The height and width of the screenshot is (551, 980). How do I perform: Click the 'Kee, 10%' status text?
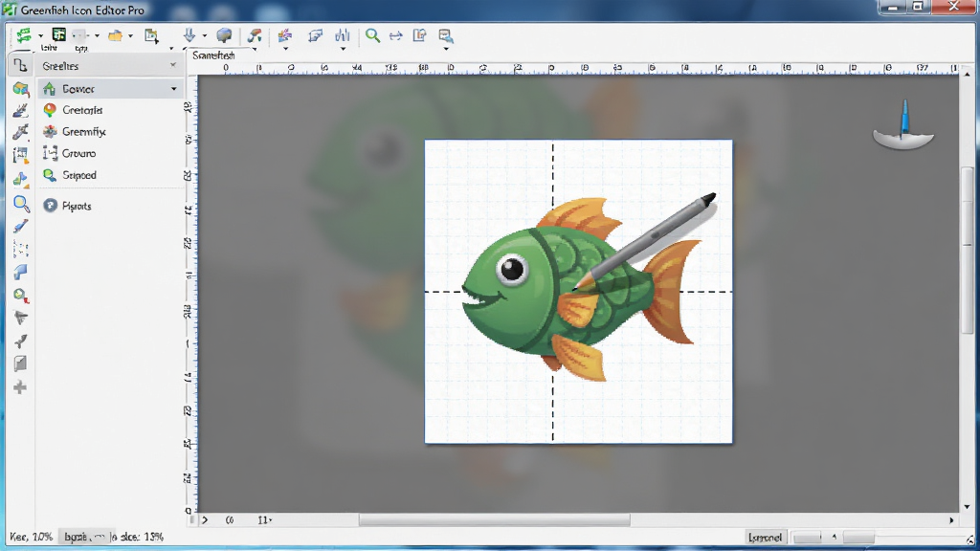click(32, 537)
